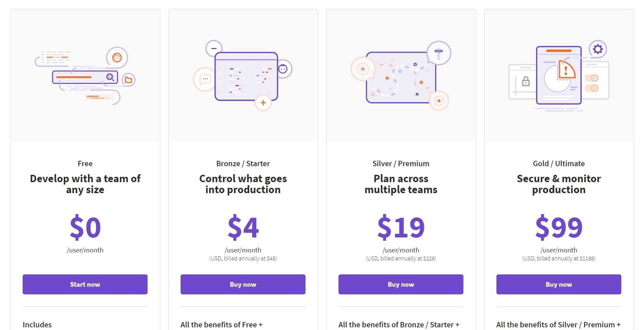The image size is (644, 330).
Task: Click the $99 price text
Action: [x=559, y=227]
